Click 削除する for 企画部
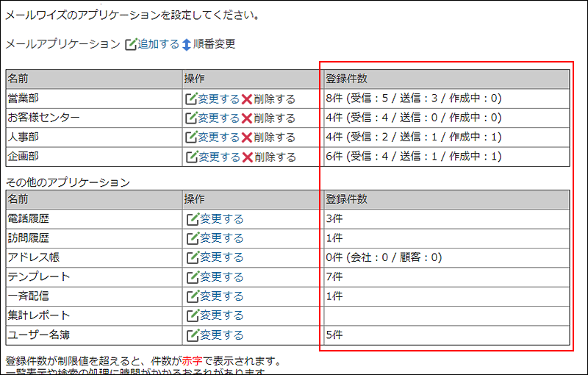 pyautogui.click(x=276, y=157)
